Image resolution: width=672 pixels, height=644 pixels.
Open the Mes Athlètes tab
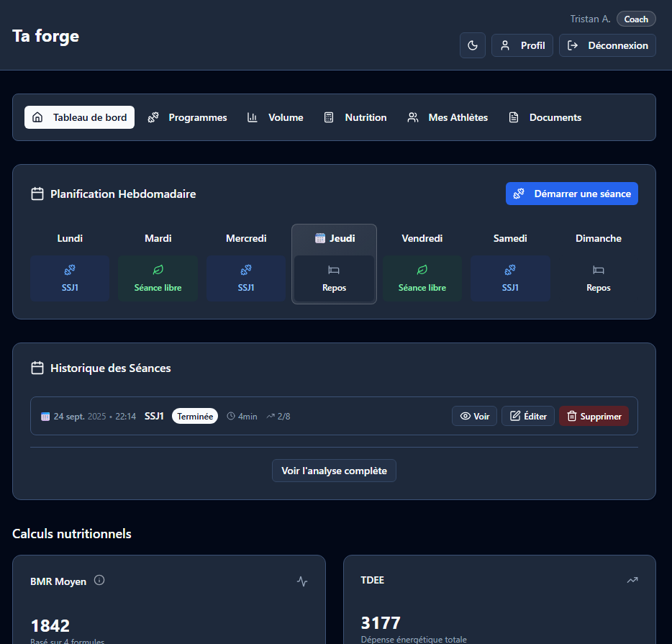[448, 117]
